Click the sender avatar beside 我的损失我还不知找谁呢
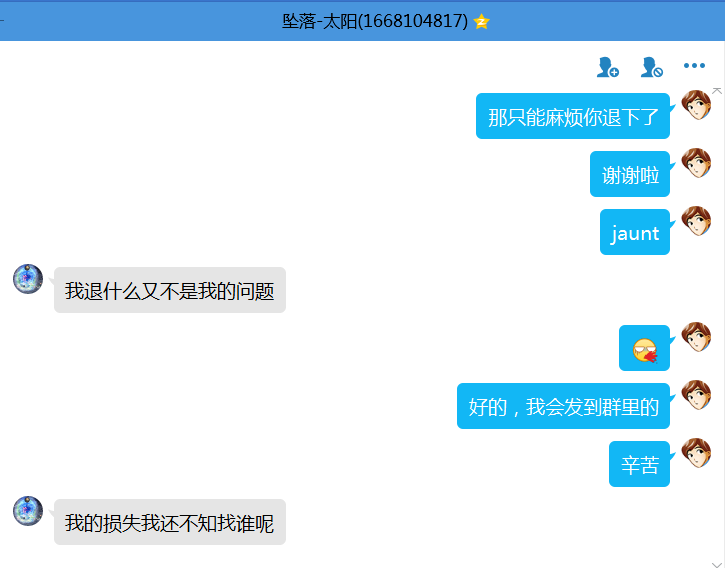Viewport: 725px width, 568px height. tap(28, 511)
